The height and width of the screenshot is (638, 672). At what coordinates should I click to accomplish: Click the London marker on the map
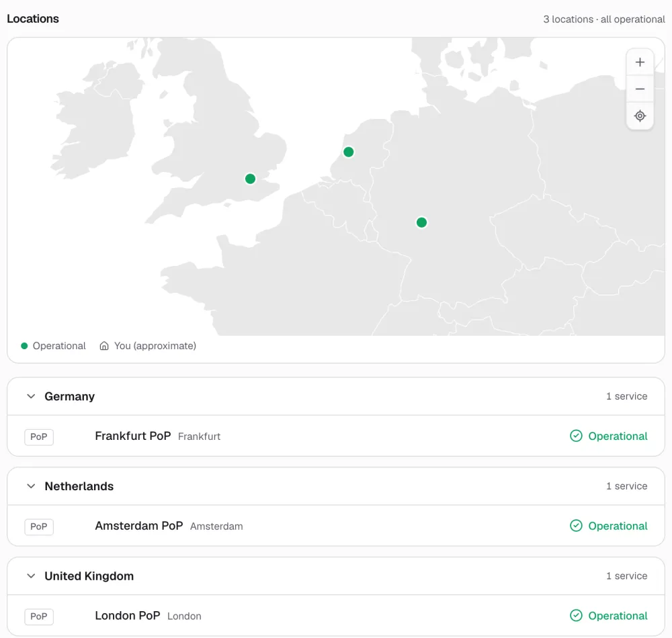(x=250, y=179)
